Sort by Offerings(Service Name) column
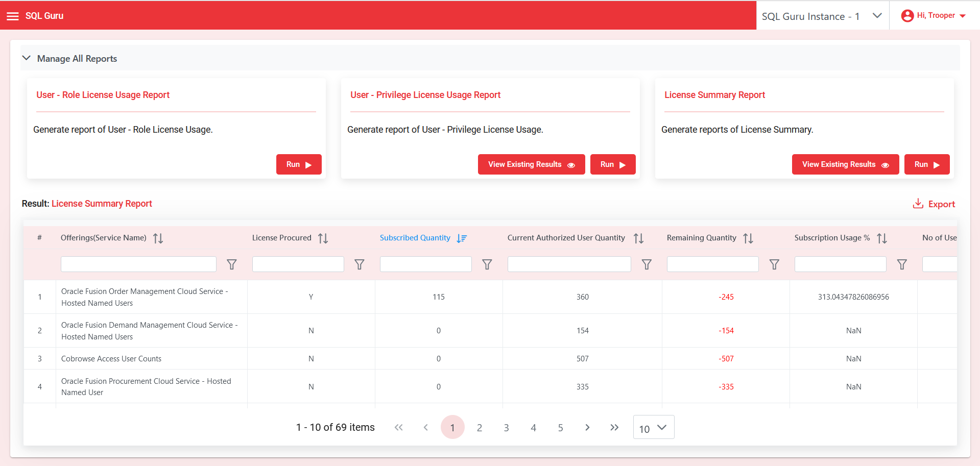980x466 pixels. 158,238
